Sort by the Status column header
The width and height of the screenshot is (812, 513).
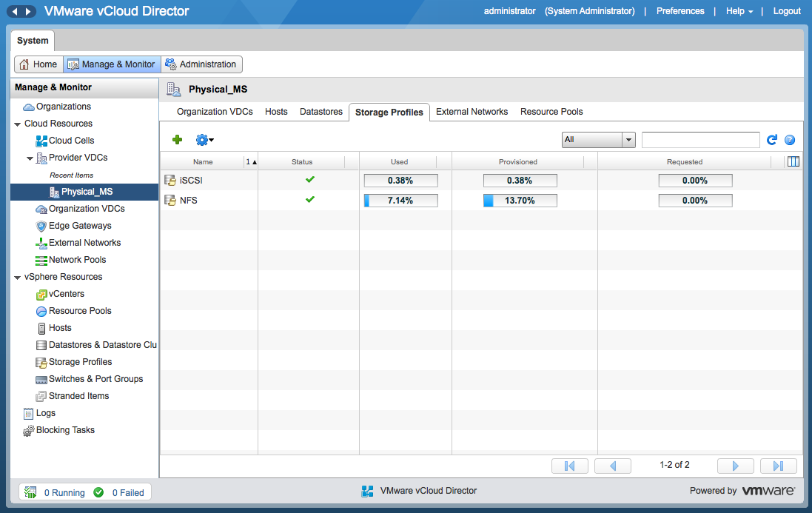tap(302, 162)
